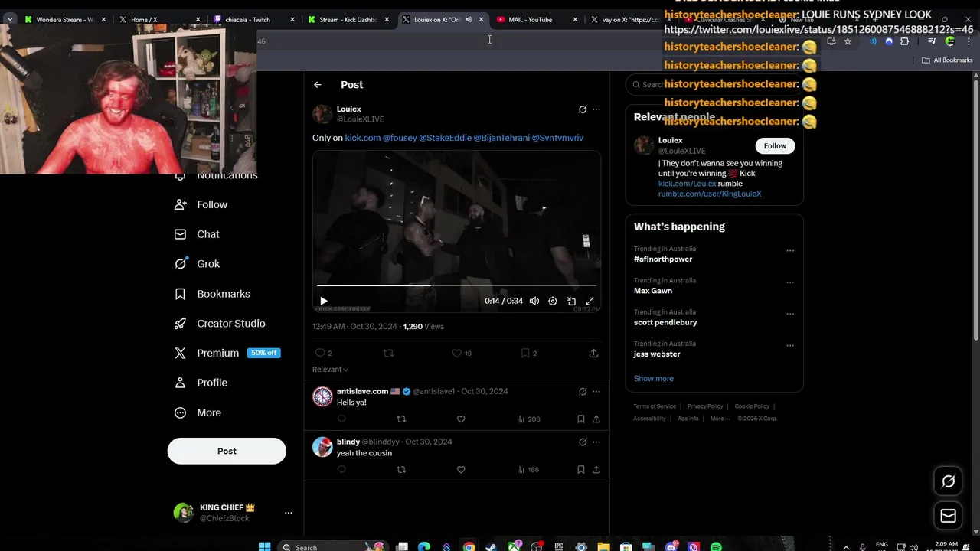The image size is (980, 551).
Task: Open the browser tab search dropdown
Action: click(x=10, y=20)
